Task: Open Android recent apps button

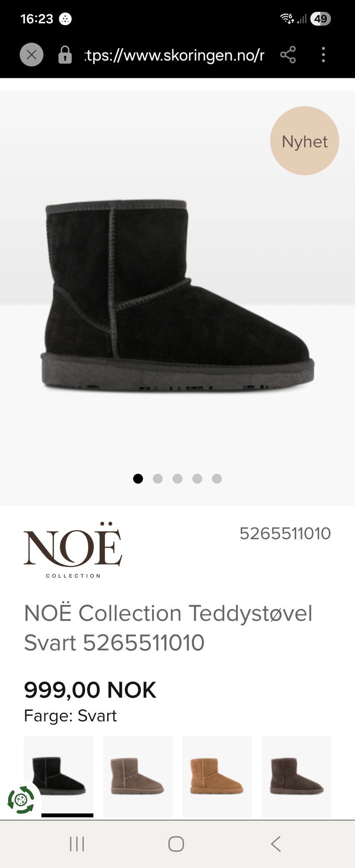Action: tap(77, 844)
